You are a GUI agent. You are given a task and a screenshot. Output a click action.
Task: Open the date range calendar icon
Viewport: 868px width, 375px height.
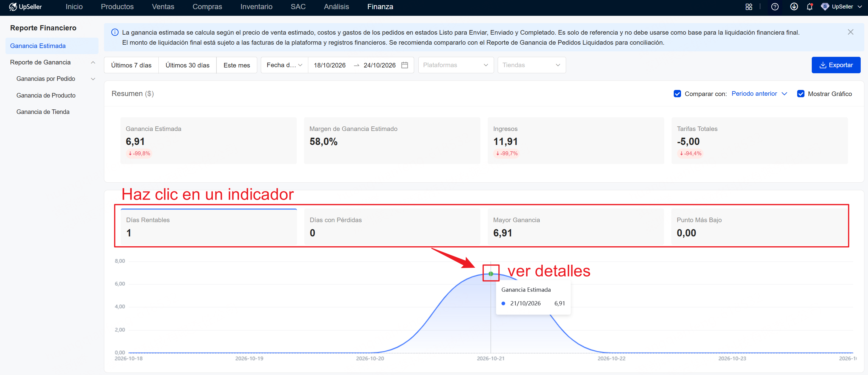point(405,65)
